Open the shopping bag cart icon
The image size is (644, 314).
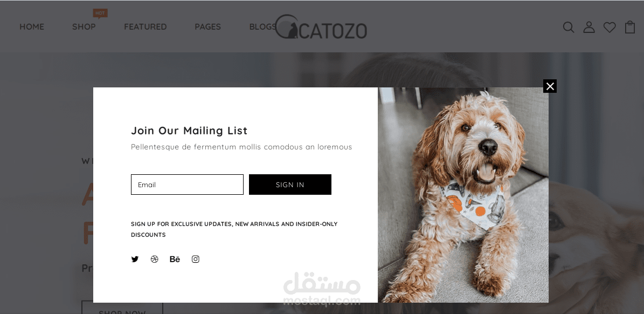[x=630, y=27]
